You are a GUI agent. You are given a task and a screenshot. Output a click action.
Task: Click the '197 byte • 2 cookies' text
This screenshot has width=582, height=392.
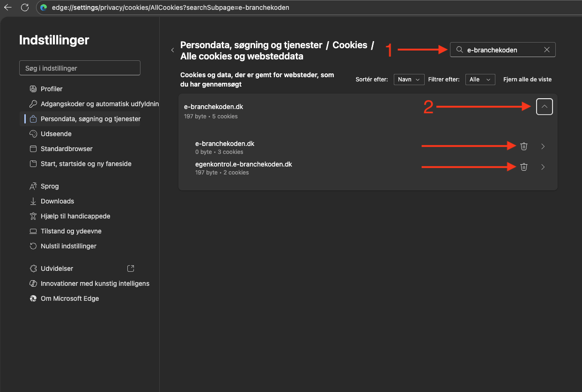tap(222, 173)
